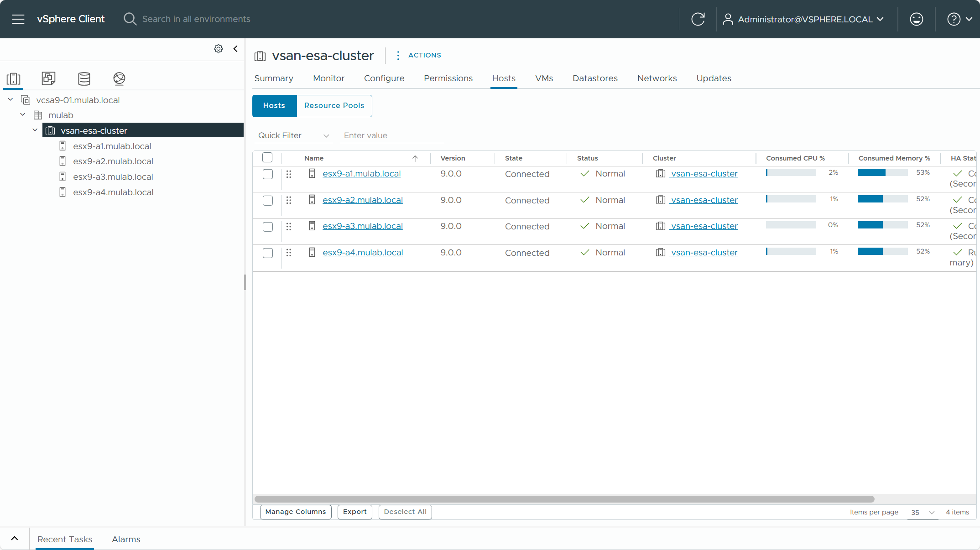Viewport: 980px width, 550px height.
Task: Collapse the vsan-esa-cluster tree node
Action: pos(35,130)
